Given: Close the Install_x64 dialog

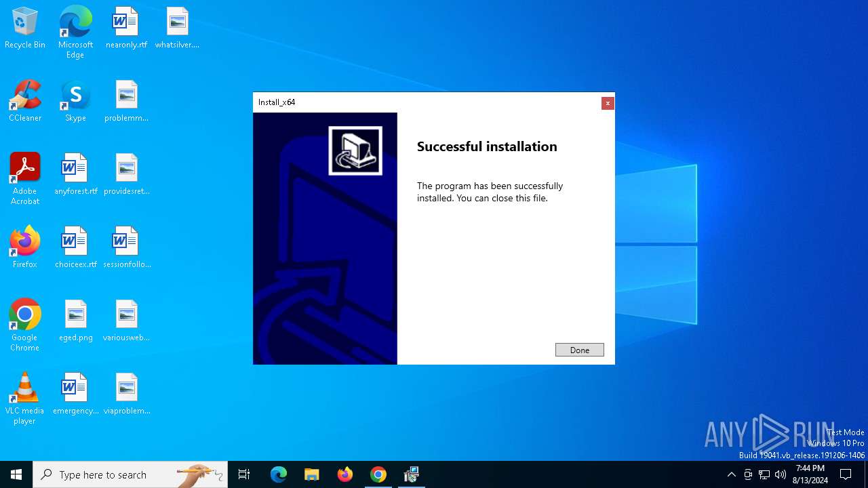Looking at the screenshot, I should pyautogui.click(x=608, y=103).
